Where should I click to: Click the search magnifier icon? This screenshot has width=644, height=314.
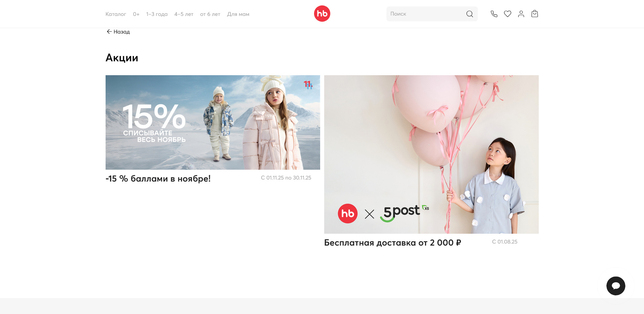click(x=470, y=14)
